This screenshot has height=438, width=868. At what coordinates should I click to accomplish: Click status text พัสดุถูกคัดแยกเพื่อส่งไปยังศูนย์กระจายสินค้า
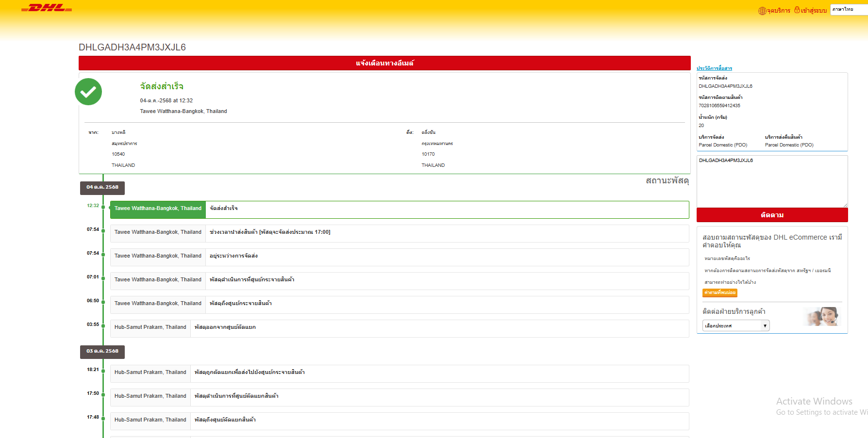(250, 372)
